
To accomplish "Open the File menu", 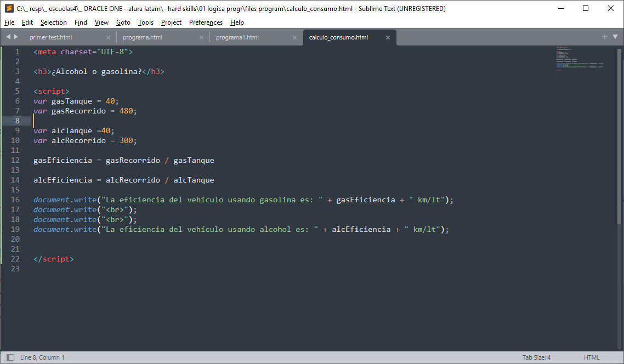I will pyautogui.click(x=9, y=22).
